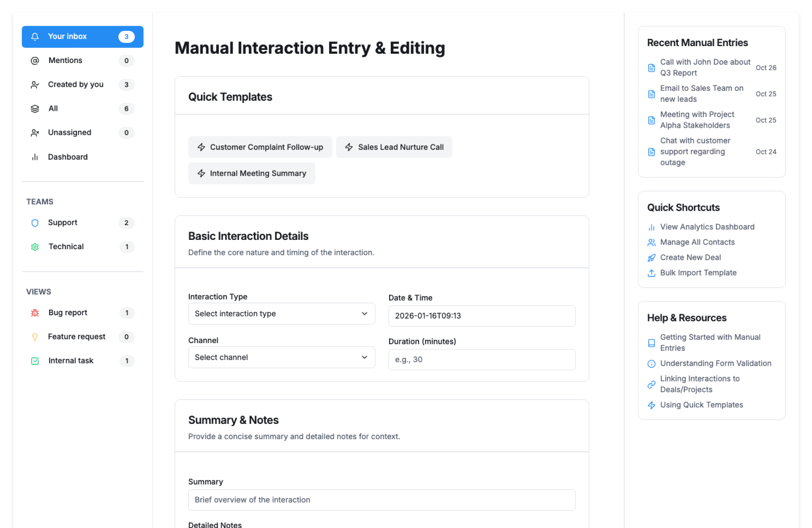The width and height of the screenshot is (812, 528).
Task: Open the Interaction Type dropdown
Action: click(x=281, y=314)
